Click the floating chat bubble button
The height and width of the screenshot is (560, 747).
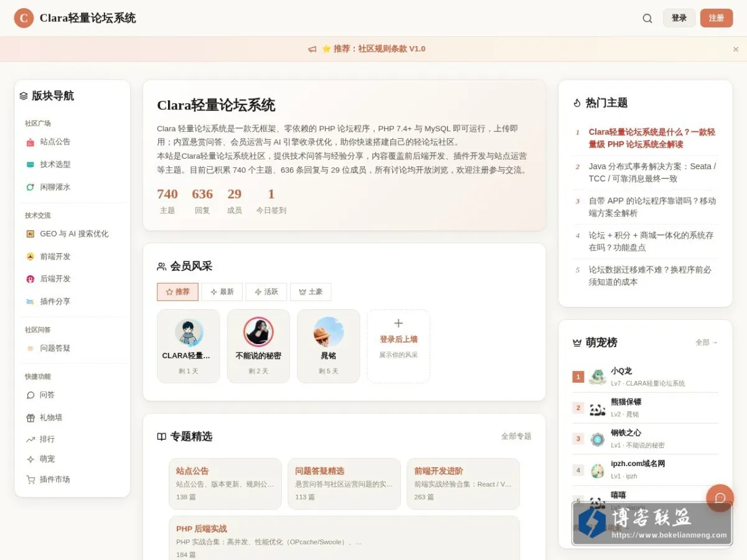coord(720,498)
